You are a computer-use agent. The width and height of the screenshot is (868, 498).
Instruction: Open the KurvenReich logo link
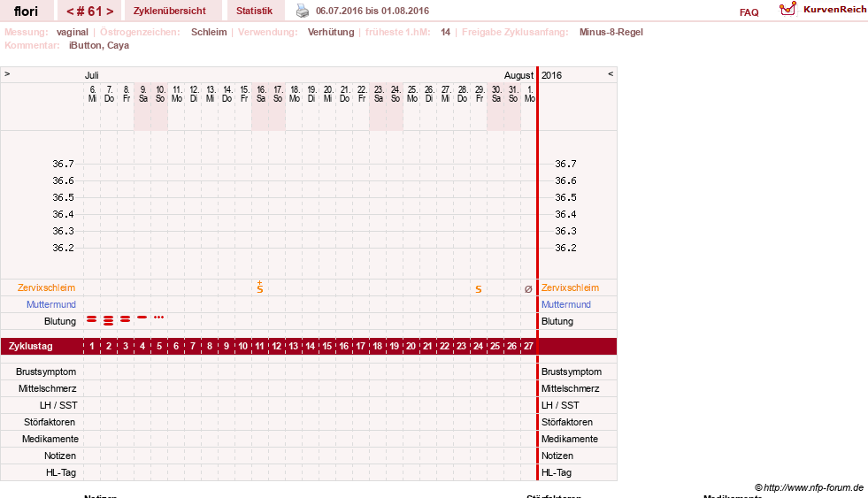(x=823, y=10)
